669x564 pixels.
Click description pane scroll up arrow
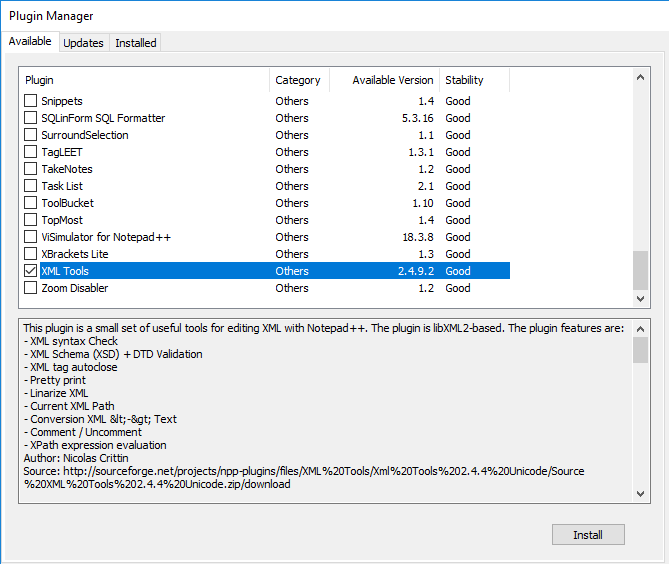pyautogui.click(x=640, y=329)
